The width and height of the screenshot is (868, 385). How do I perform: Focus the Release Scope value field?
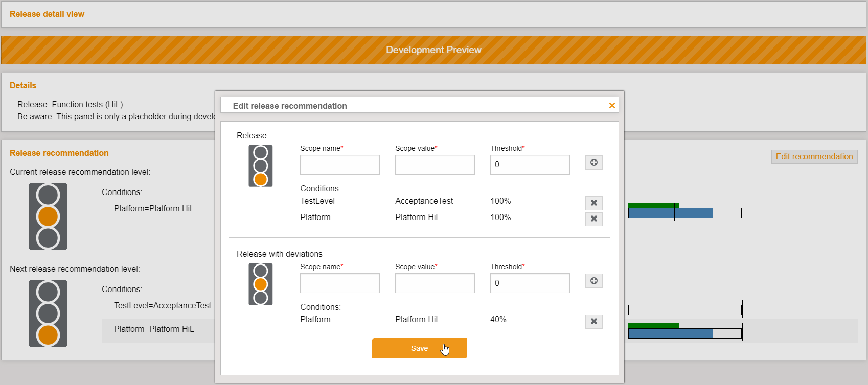coord(435,165)
